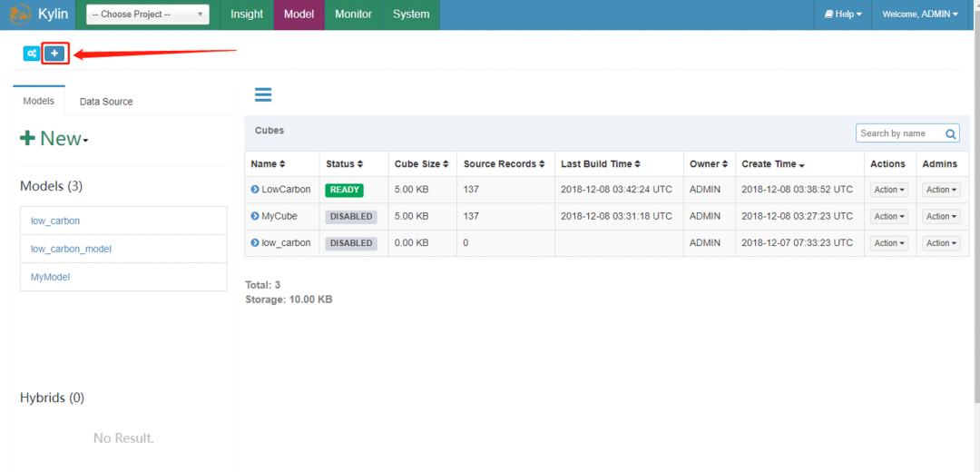Sort cubes by Status column
980x472 pixels.
click(x=345, y=163)
